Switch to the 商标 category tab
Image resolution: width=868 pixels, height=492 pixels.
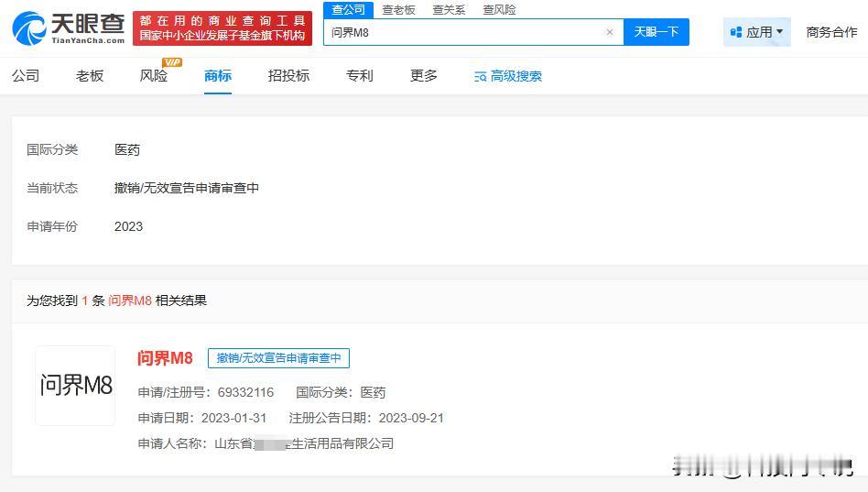click(x=218, y=75)
